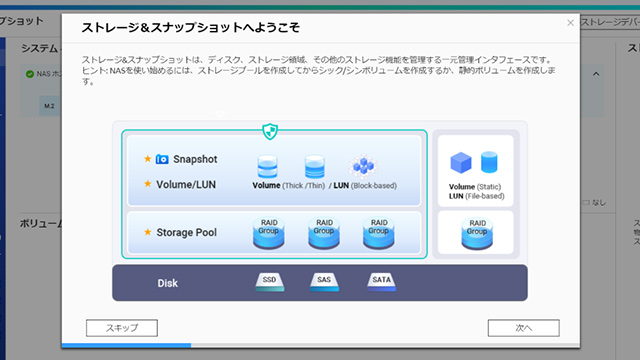This screenshot has height=360, width=640.
Task: Click the SATA disk icon
Action: (381, 282)
